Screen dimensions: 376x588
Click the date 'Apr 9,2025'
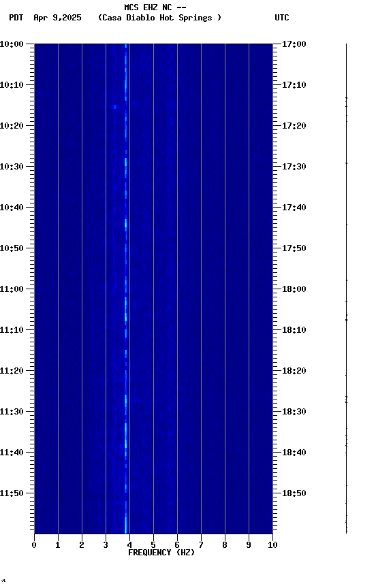pos(57,18)
